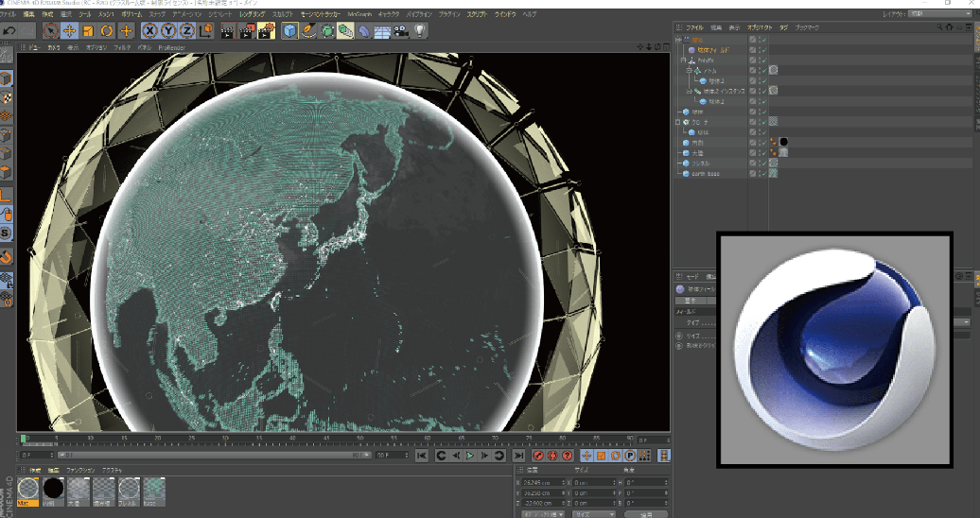Screen dimensions: 980x518
Task: Click the Object Manager home icon
Action: (950, 27)
